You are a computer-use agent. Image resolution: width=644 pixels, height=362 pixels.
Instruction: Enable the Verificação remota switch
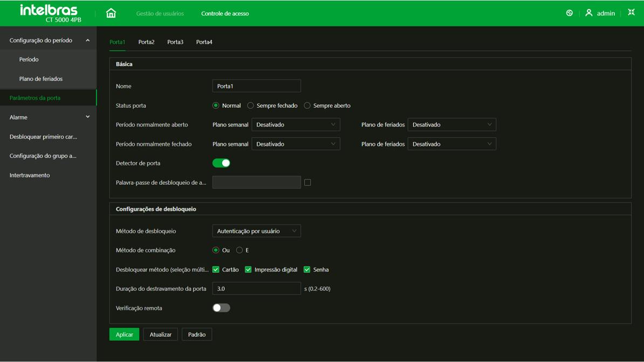221,308
